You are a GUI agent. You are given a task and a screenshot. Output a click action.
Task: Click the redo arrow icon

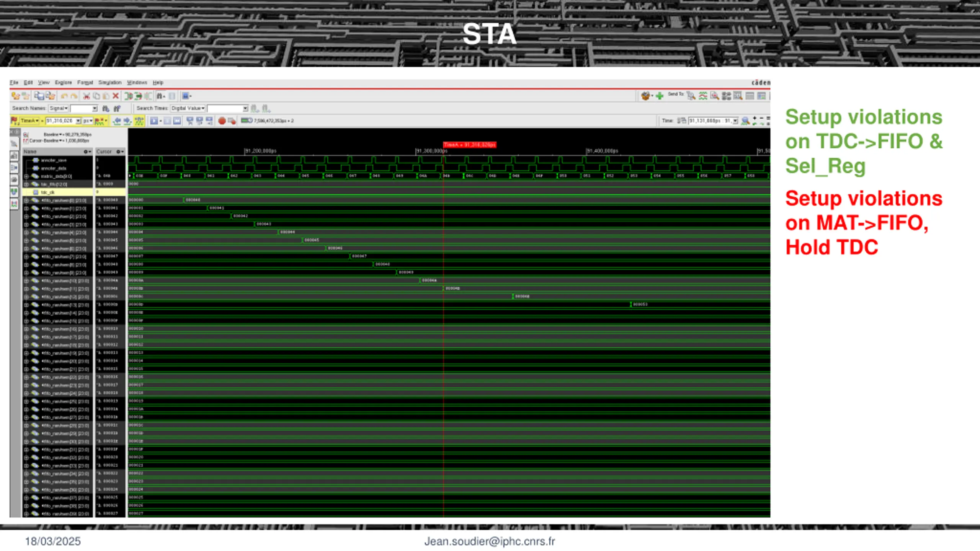(74, 96)
